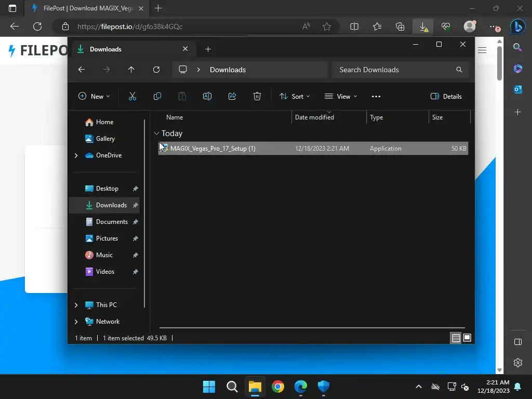
Task: Click the Delete trash can icon
Action: pos(257,96)
